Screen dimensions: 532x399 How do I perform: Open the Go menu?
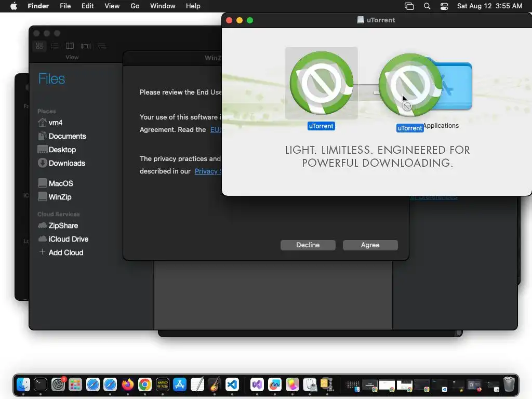(135, 6)
